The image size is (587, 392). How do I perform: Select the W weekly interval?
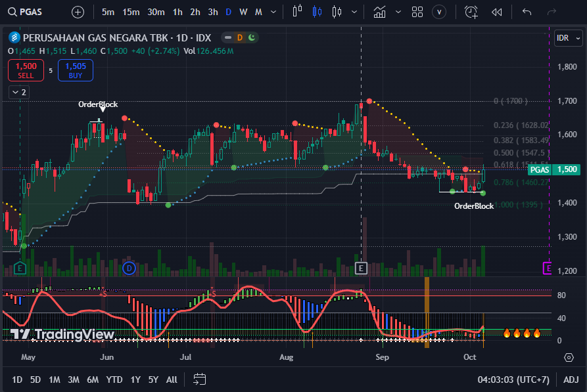(243, 12)
